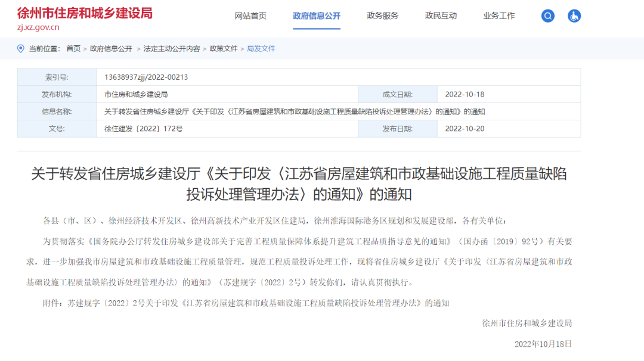Image resolution: width=644 pixels, height=361 pixels.
Task: Click the 文号 label cell
Action: (57, 129)
